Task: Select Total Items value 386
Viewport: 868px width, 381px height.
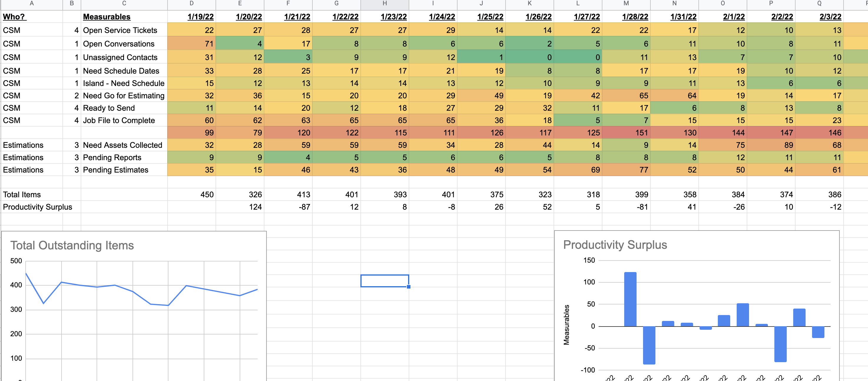Action: (x=819, y=194)
